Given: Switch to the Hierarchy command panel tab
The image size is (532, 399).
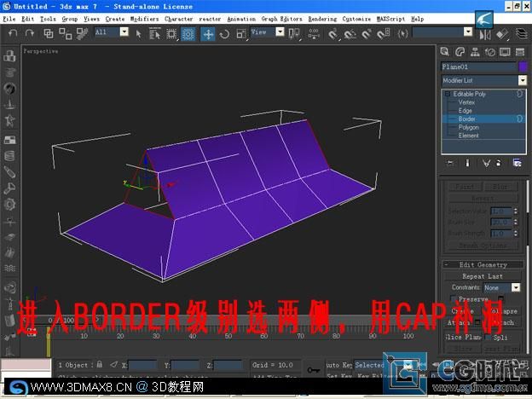Looking at the screenshot, I should pos(475,52).
